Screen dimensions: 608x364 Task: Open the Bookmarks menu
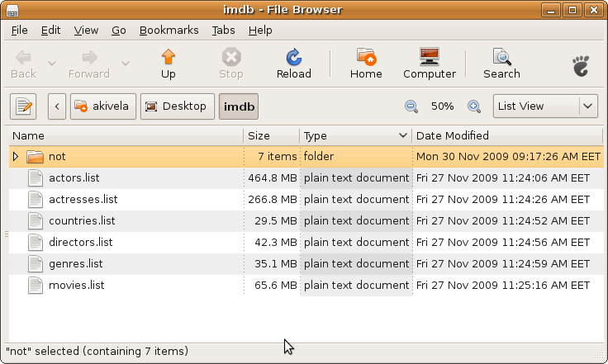(169, 30)
